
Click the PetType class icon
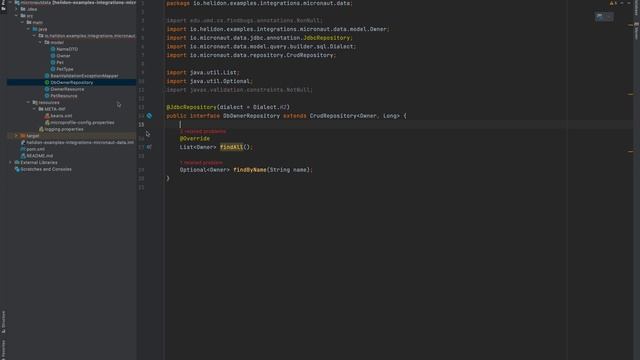53,69
